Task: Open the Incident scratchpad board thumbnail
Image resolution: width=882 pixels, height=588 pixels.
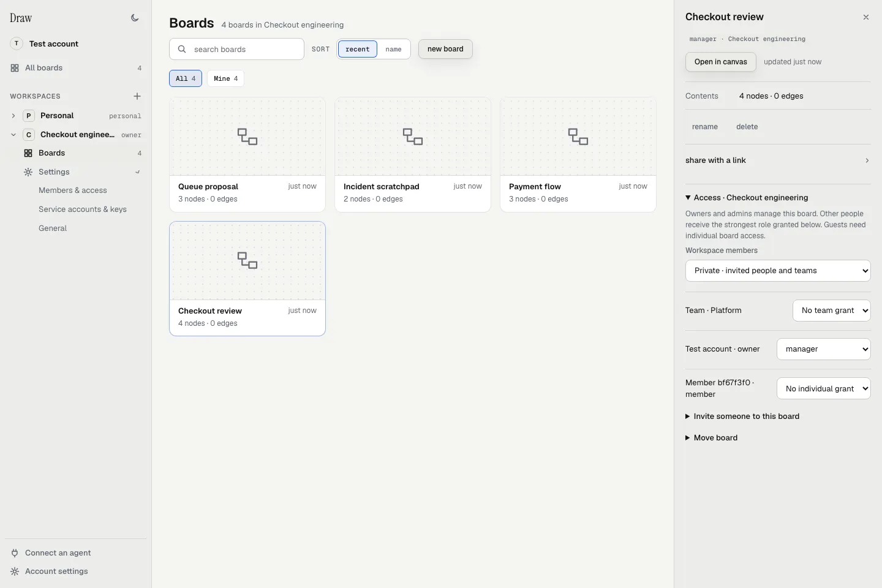Action: (x=413, y=137)
